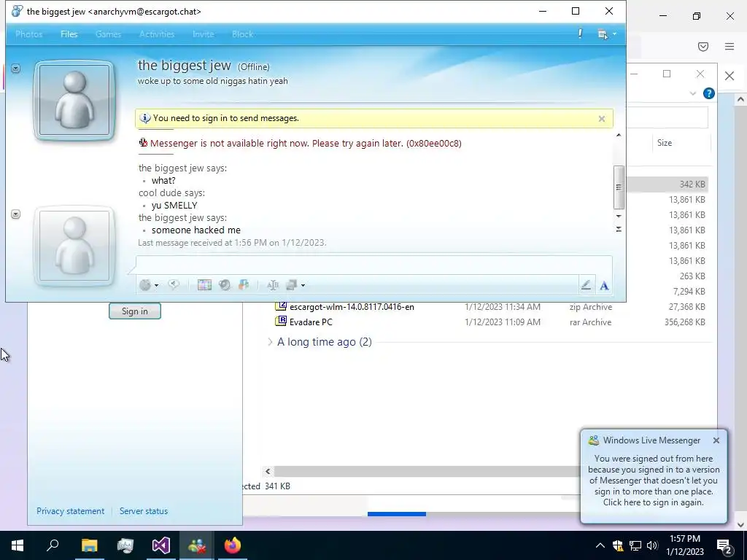This screenshot has height=560, width=747.
Task: Open Firefox from the taskbar
Action: (233, 545)
